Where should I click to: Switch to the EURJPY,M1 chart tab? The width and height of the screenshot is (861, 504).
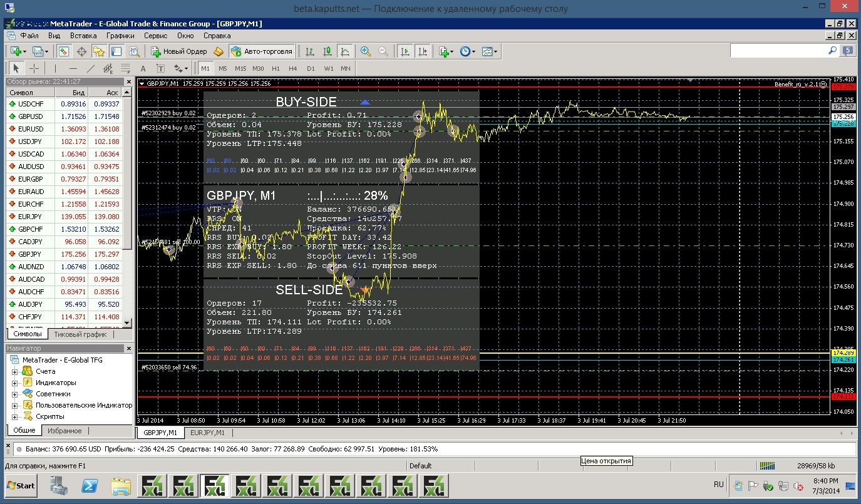207,433
